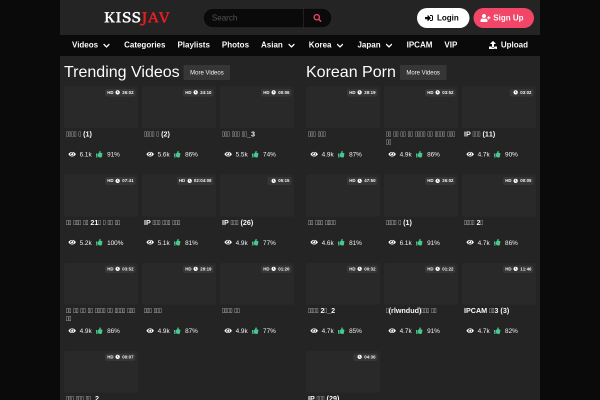Click the thumbs-up icon beside 74%
The height and width of the screenshot is (400, 600).
coord(255,154)
